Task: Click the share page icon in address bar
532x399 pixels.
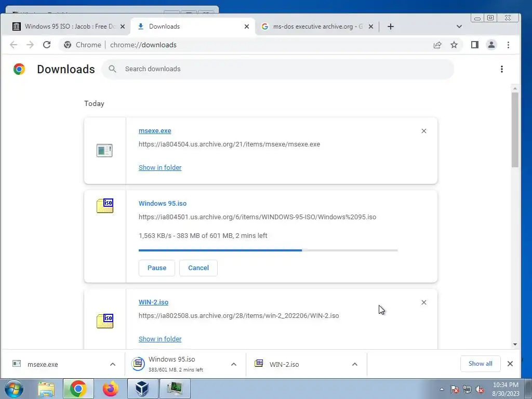Action: click(x=437, y=45)
